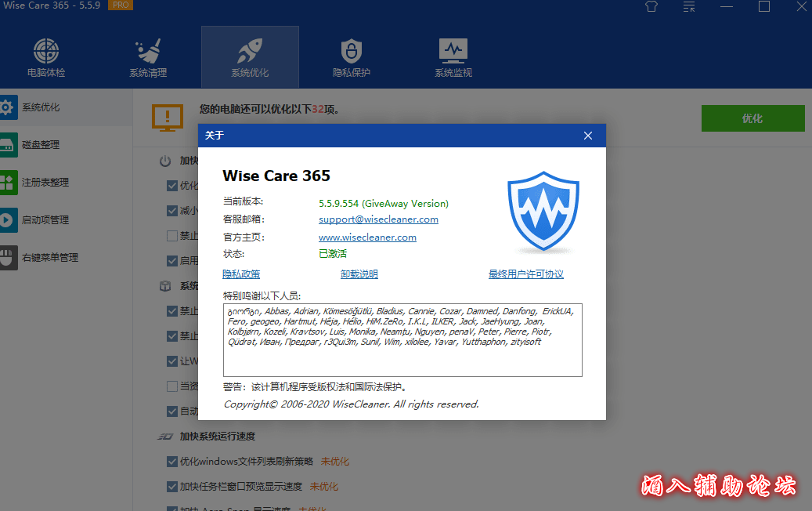Switch to the 系统优化 top tab
This screenshot has width=812, height=511.
(250, 58)
